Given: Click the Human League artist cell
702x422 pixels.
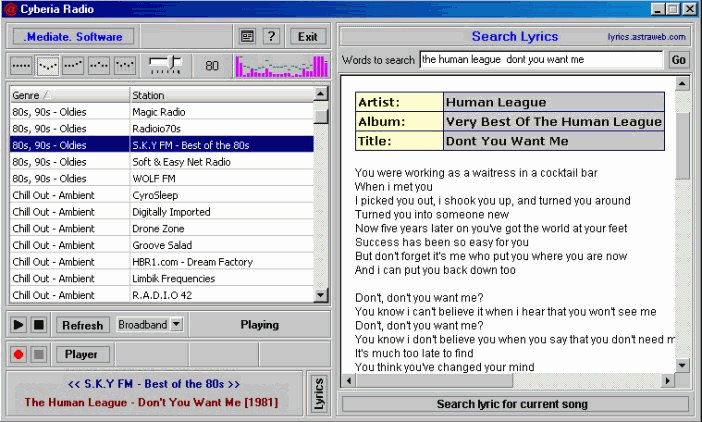Looking at the screenshot, I should [554, 102].
